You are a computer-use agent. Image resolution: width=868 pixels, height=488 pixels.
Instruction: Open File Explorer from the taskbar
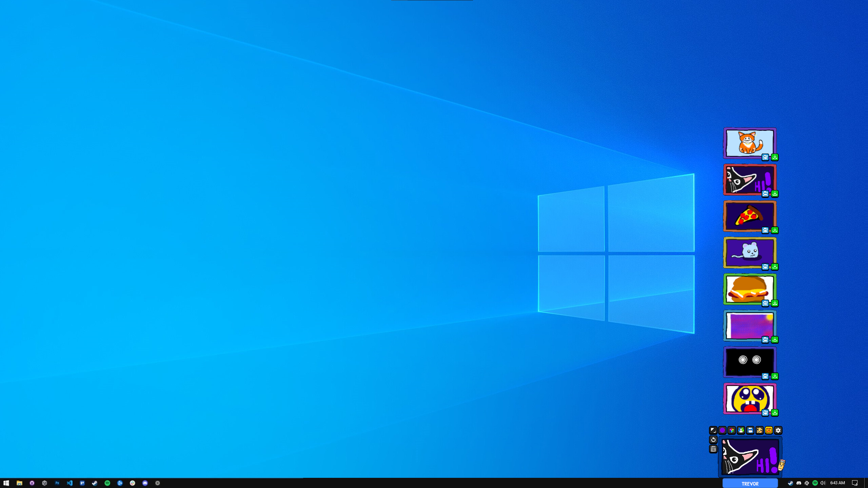pyautogui.click(x=19, y=483)
